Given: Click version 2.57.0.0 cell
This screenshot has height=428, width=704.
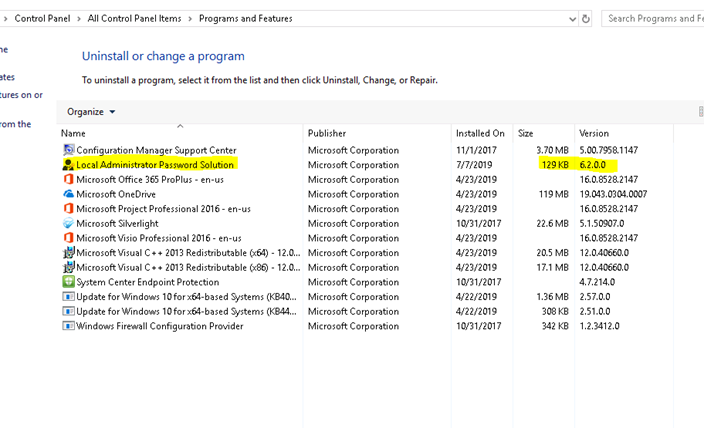Looking at the screenshot, I should point(594,297).
